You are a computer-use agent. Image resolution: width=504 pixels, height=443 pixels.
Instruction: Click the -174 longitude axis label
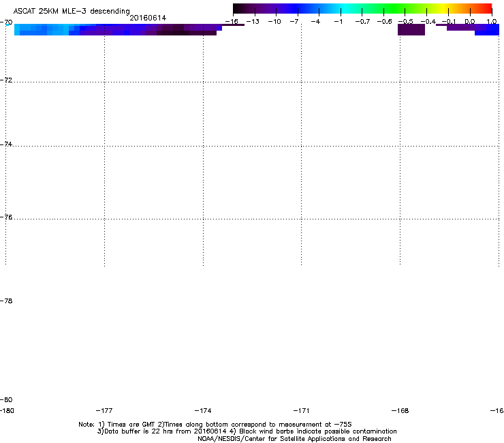[203, 410]
